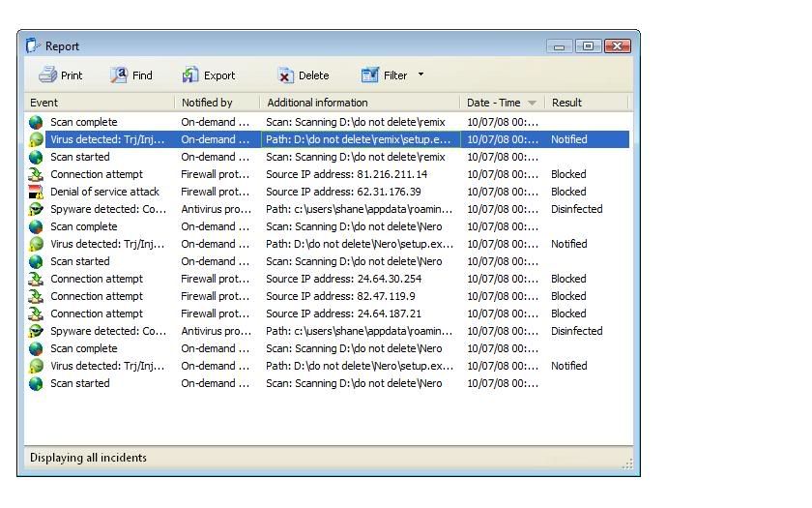
Task: Click the Denial of service attack icon
Action: tap(36, 192)
